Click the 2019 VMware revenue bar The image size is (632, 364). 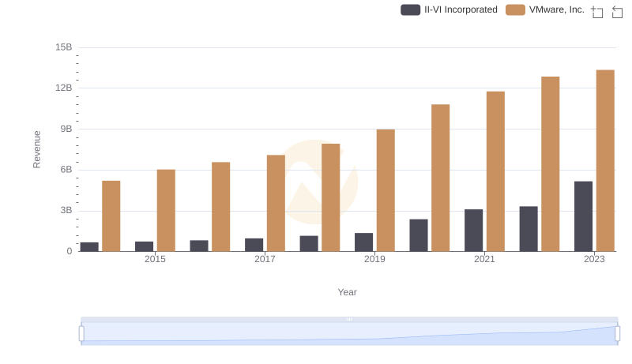pos(386,190)
